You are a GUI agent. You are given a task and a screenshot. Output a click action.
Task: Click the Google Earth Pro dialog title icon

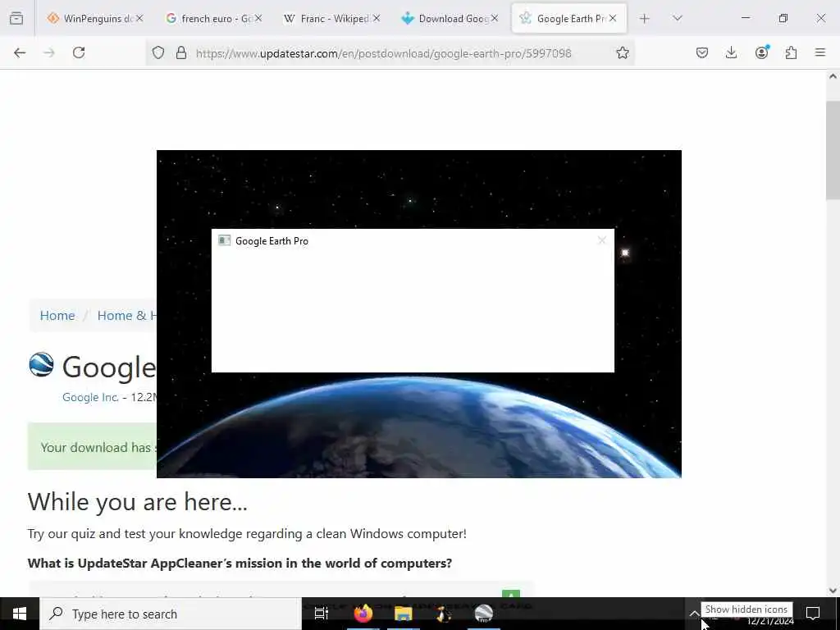click(225, 240)
